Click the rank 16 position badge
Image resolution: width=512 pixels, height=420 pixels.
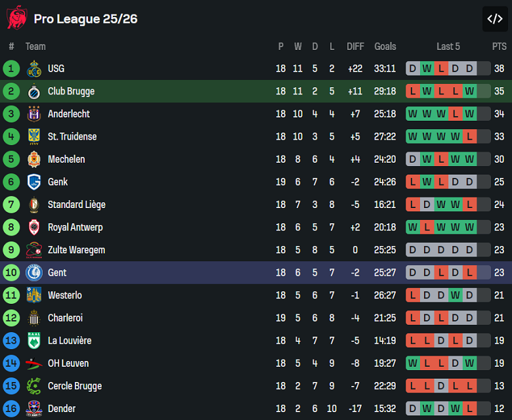[x=11, y=409]
